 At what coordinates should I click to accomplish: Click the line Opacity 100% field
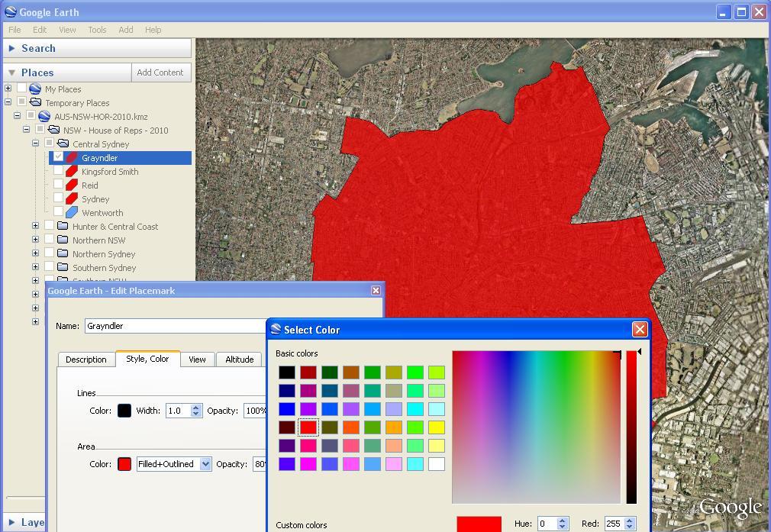pos(255,411)
